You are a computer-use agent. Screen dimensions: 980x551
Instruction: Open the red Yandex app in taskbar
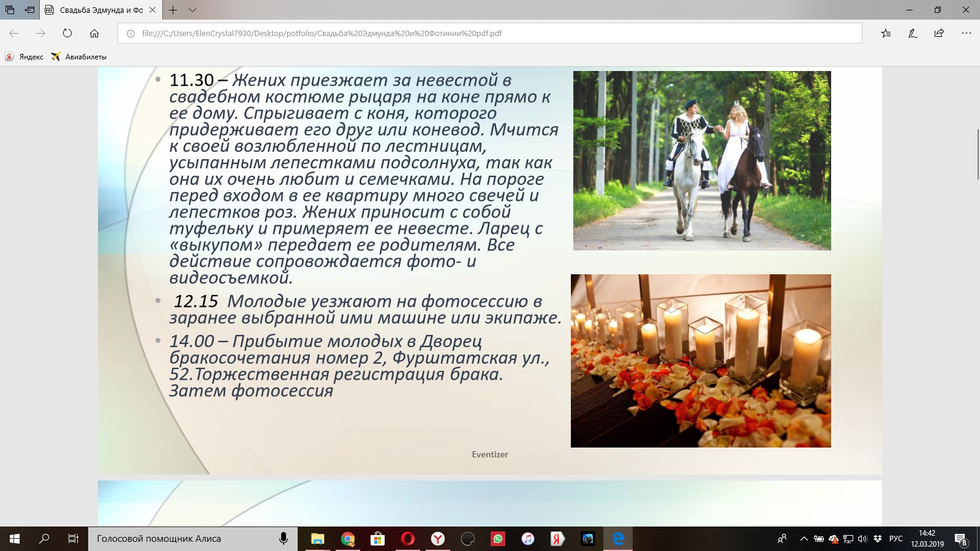(x=557, y=539)
